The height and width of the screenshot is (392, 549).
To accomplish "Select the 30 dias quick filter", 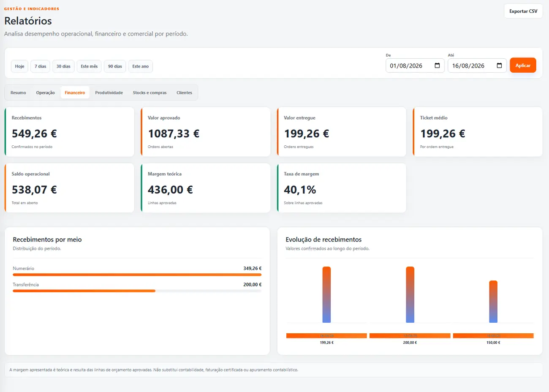I will pyautogui.click(x=63, y=66).
